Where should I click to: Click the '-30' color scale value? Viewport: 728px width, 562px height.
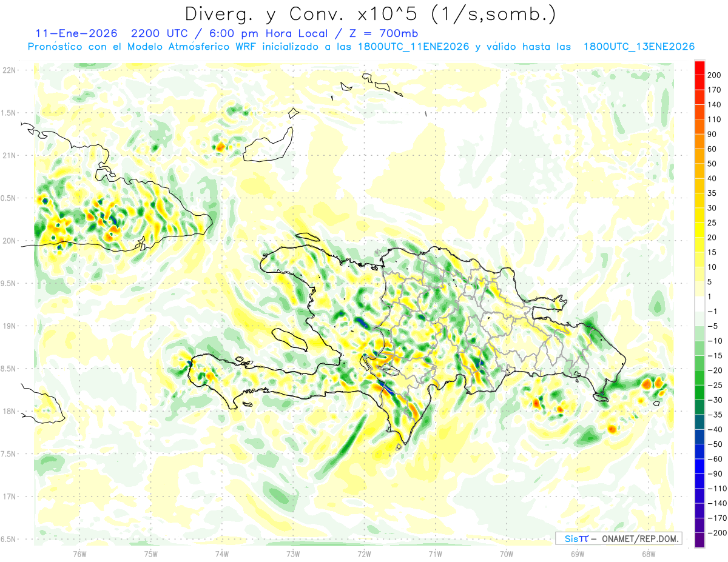click(715, 401)
